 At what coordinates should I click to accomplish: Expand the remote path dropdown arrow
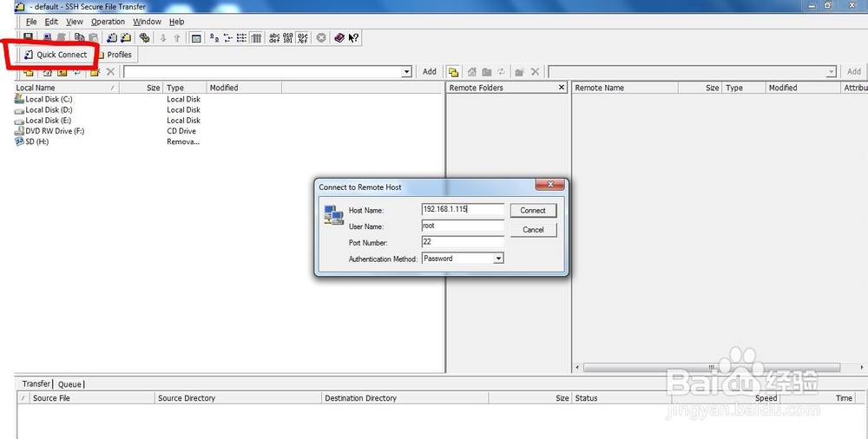click(831, 72)
